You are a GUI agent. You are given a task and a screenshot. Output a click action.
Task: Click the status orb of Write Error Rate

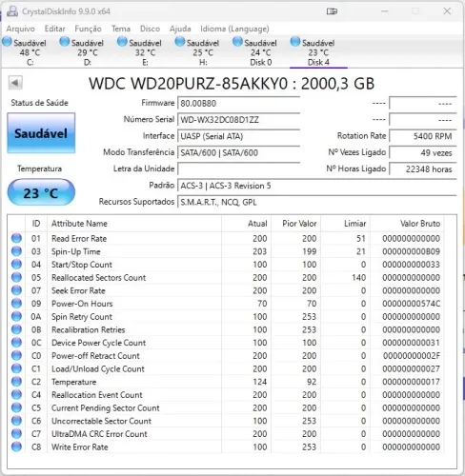click(16, 446)
